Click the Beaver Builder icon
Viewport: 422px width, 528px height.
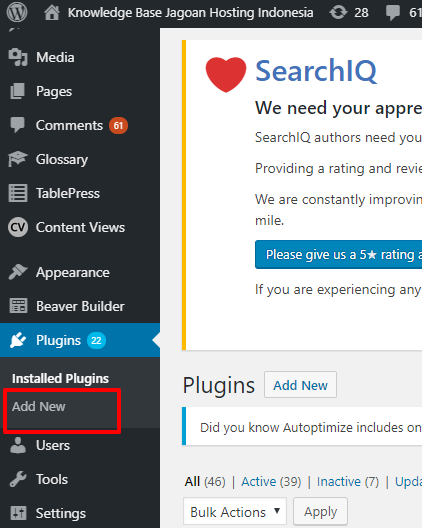click(x=18, y=306)
